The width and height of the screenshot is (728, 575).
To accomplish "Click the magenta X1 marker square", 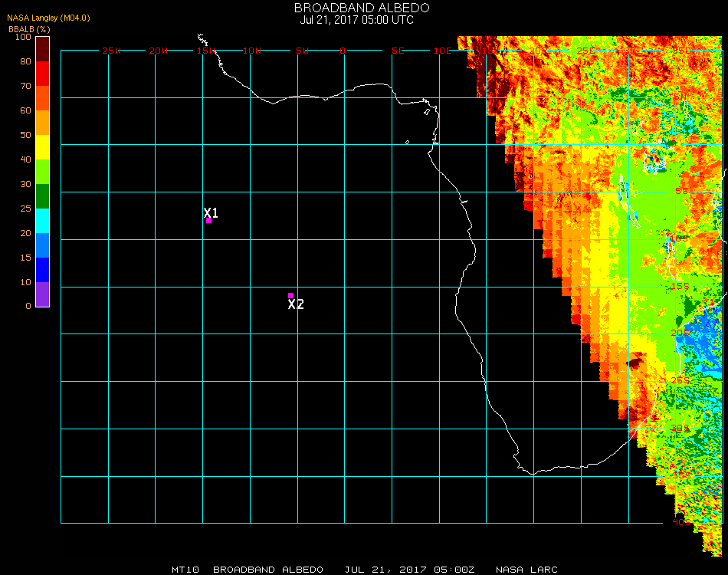I will click(x=209, y=221).
